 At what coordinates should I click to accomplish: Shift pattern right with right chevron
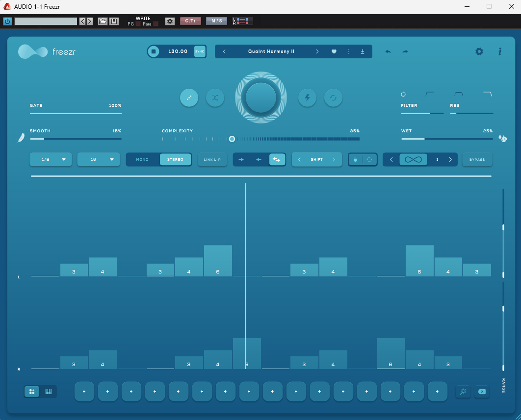tap(334, 160)
